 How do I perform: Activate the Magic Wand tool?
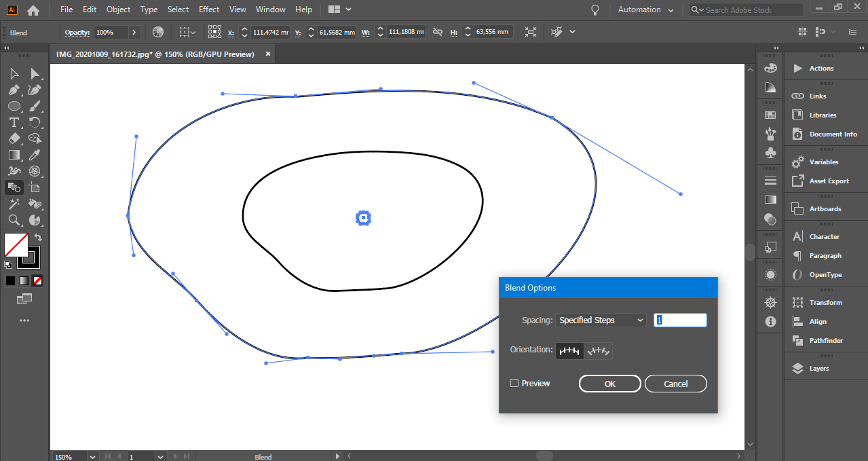[14, 204]
